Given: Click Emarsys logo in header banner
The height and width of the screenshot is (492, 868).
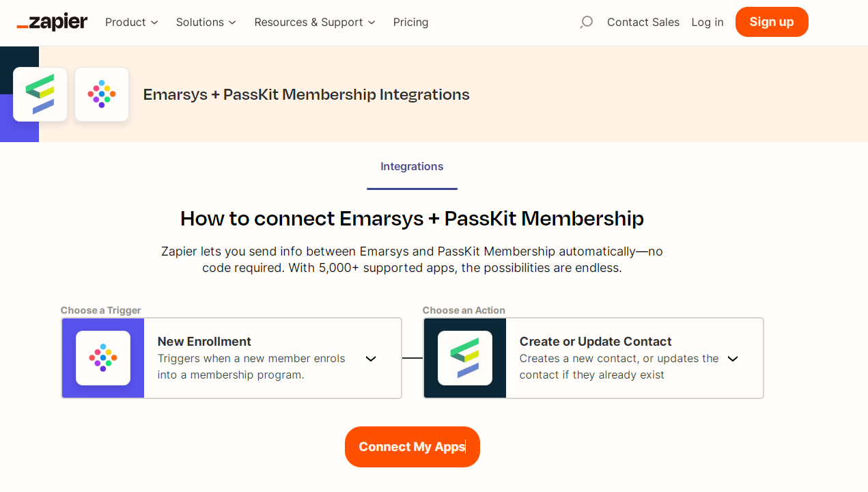Looking at the screenshot, I should click(x=40, y=94).
